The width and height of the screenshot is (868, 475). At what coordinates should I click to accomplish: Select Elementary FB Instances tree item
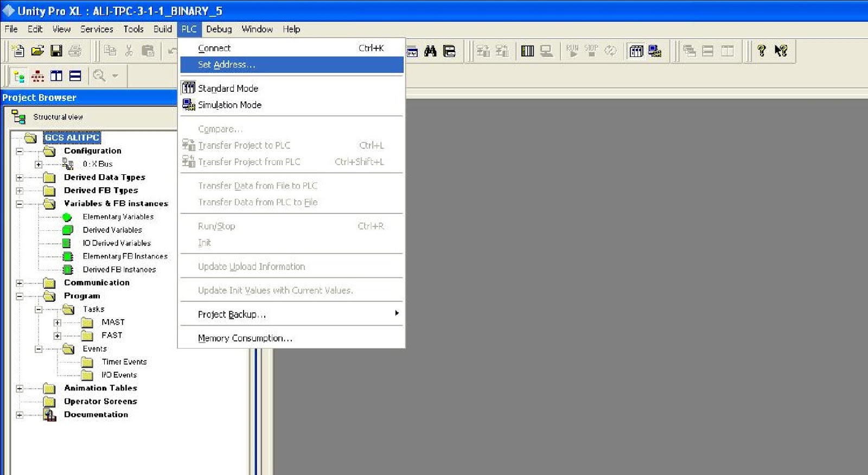[x=125, y=256]
